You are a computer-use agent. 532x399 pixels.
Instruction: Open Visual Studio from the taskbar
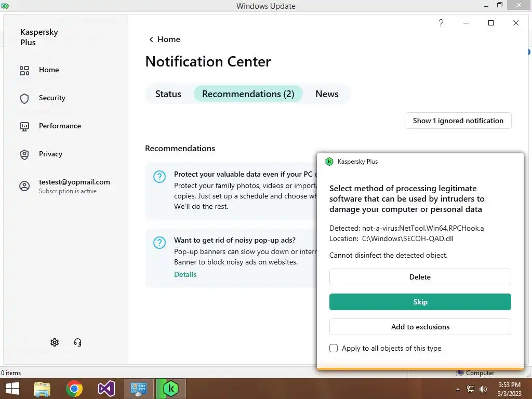point(106,389)
